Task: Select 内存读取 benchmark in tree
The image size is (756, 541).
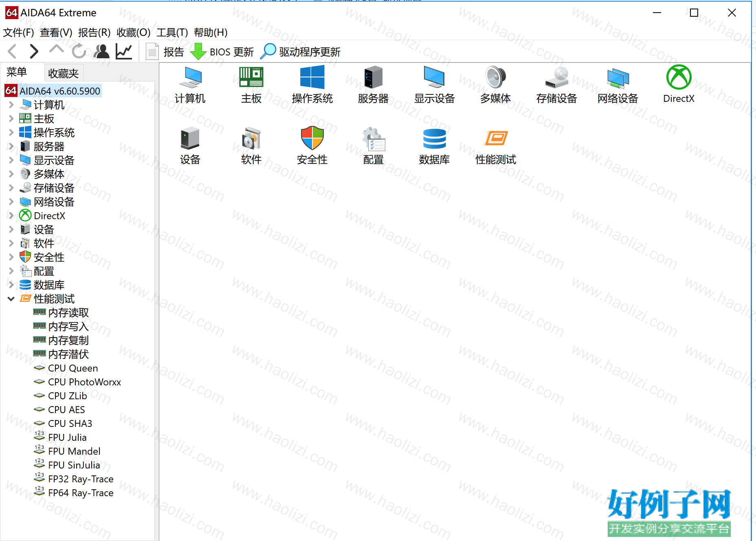Action: [61, 313]
